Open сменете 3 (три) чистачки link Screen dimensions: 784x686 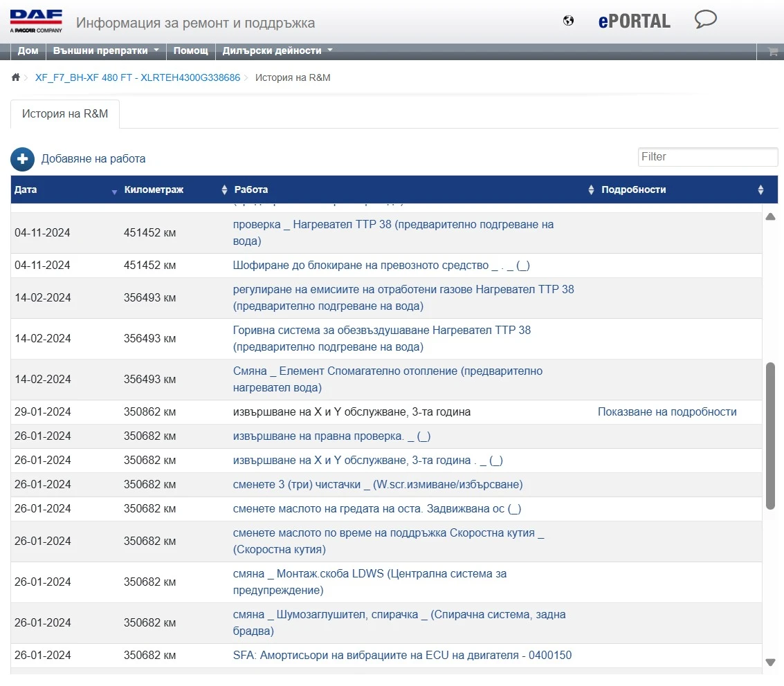[x=378, y=485]
